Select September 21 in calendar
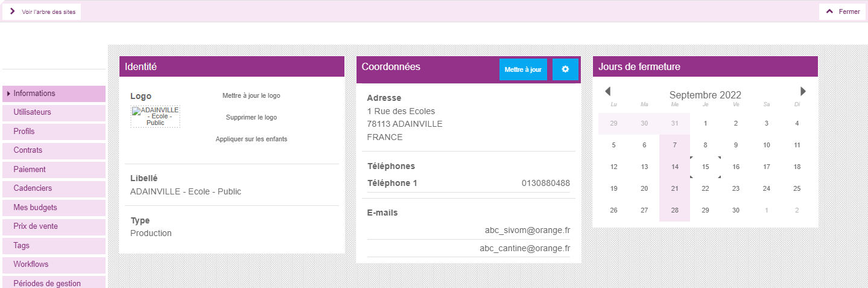Image resolution: width=868 pixels, height=288 pixels. coord(675,188)
